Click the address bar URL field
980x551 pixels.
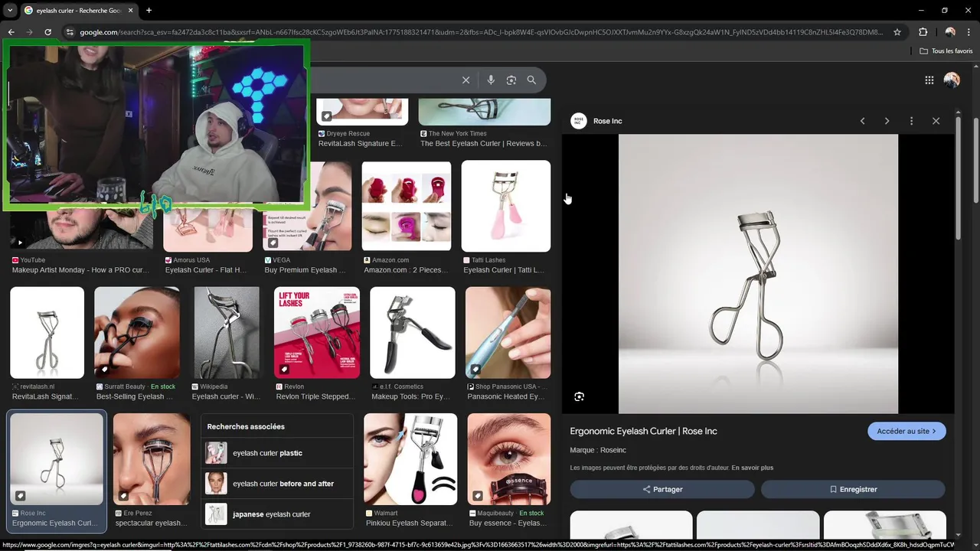click(481, 32)
